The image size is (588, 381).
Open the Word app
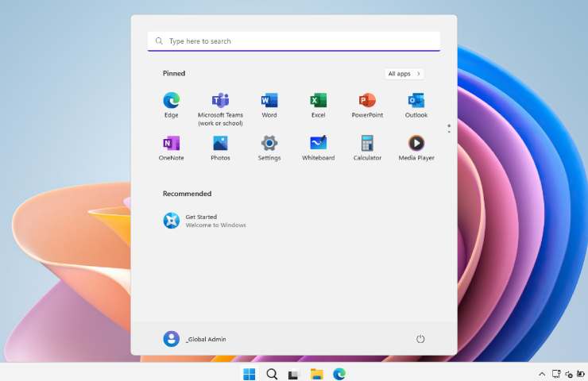[269, 106]
